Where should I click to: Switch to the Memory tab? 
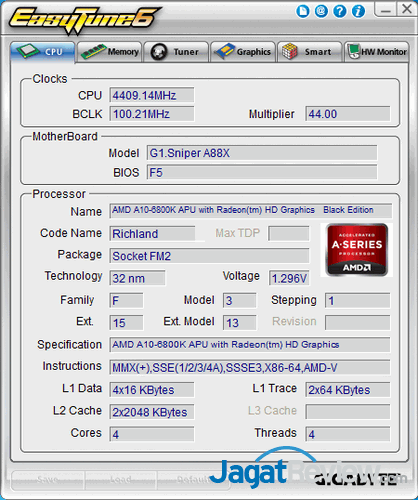click(110, 52)
